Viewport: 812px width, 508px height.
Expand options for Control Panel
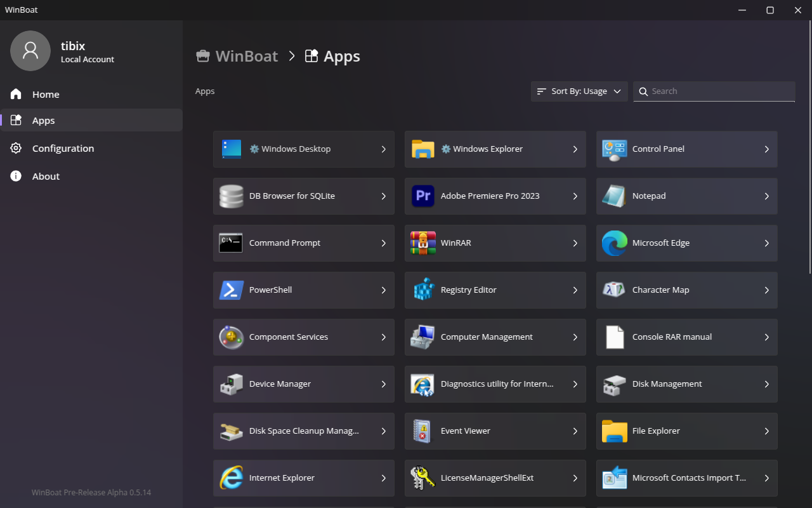tap(767, 149)
